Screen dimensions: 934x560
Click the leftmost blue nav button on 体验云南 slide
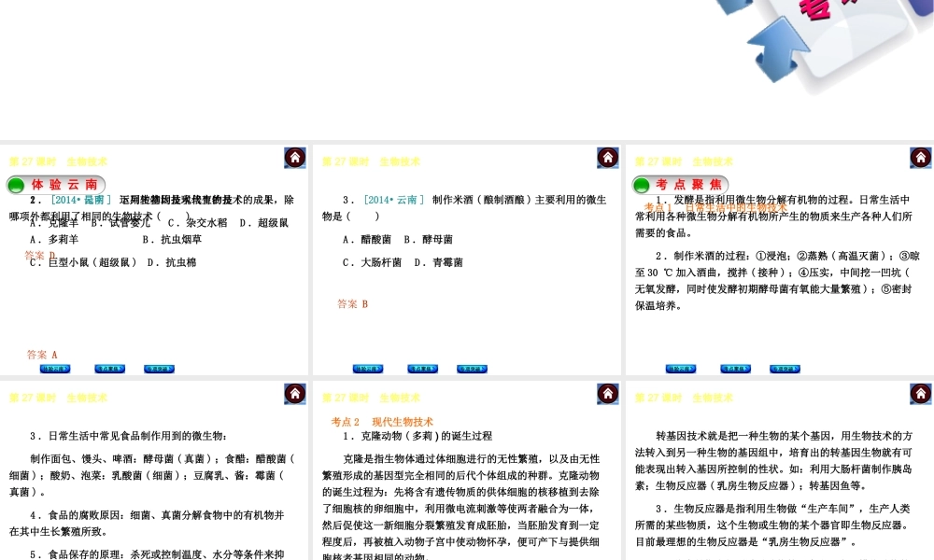click(x=55, y=369)
